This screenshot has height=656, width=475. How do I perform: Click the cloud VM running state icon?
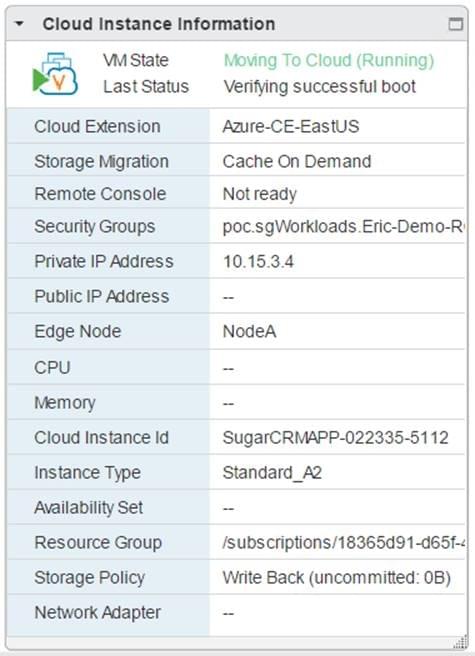(x=55, y=74)
